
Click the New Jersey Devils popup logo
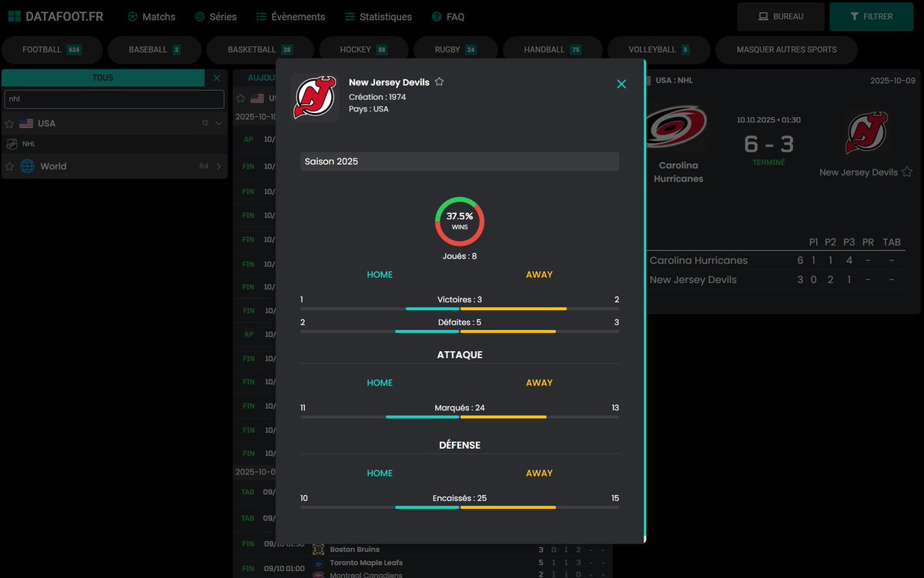coord(314,98)
